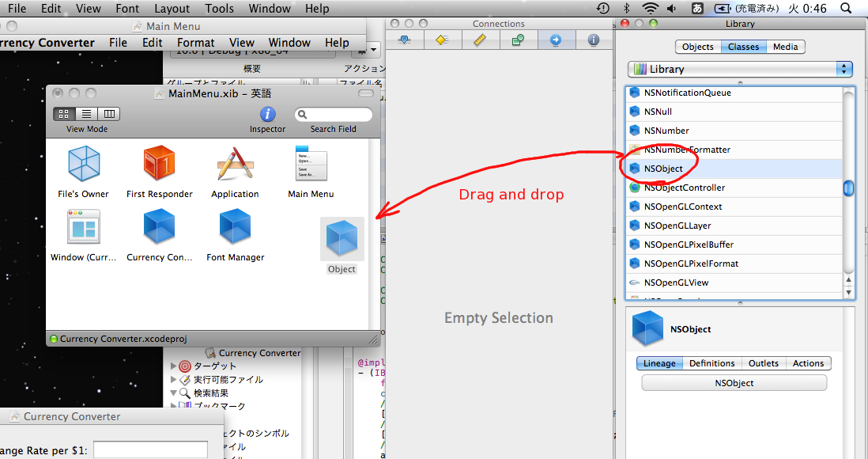Select the Font Manager cube icon
The width and height of the screenshot is (868, 459).
[x=236, y=226]
